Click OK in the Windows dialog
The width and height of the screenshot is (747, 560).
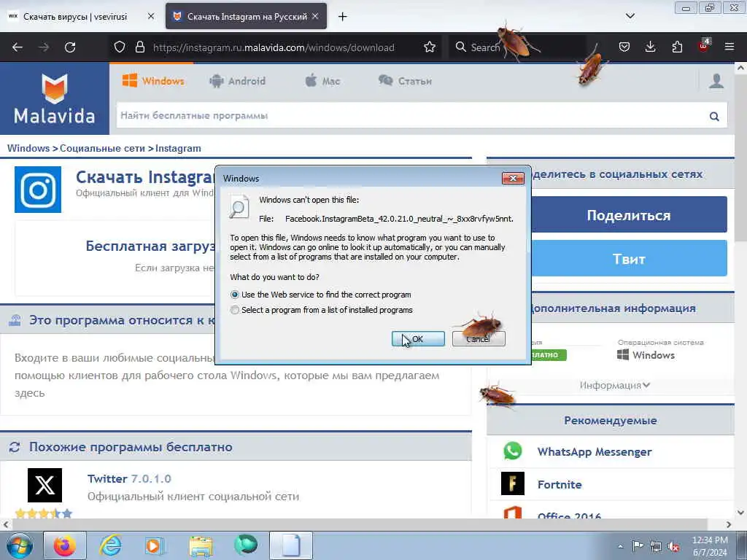point(418,338)
